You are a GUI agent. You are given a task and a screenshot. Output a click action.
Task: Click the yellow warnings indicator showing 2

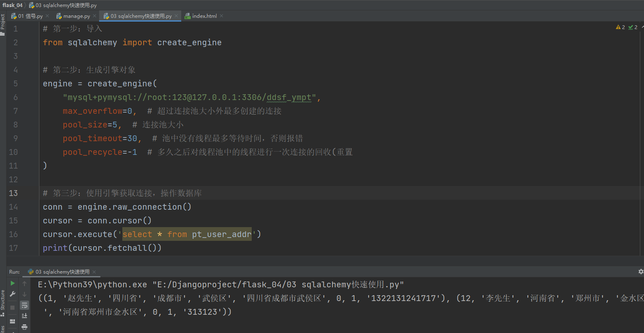(620, 27)
